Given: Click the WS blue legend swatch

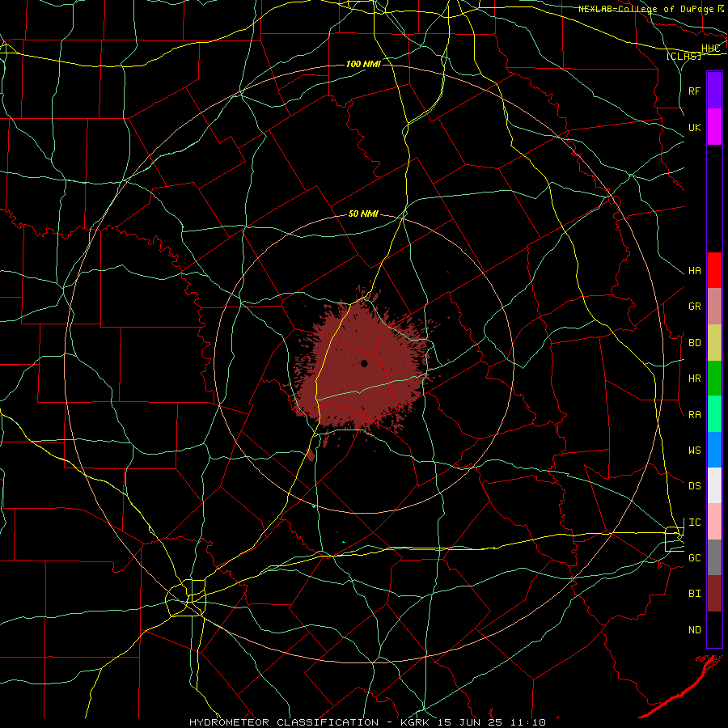Looking at the screenshot, I should click(x=714, y=450).
